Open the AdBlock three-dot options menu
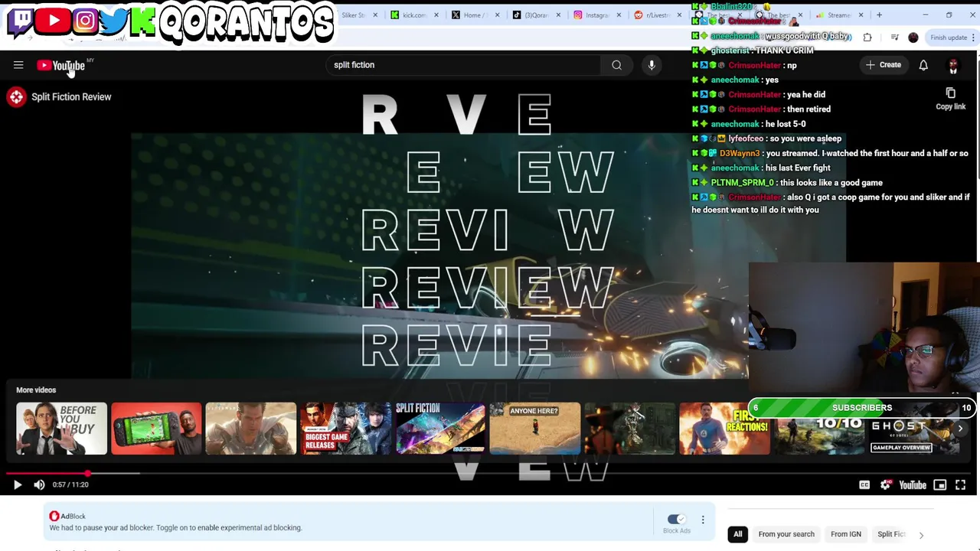 pyautogui.click(x=703, y=520)
